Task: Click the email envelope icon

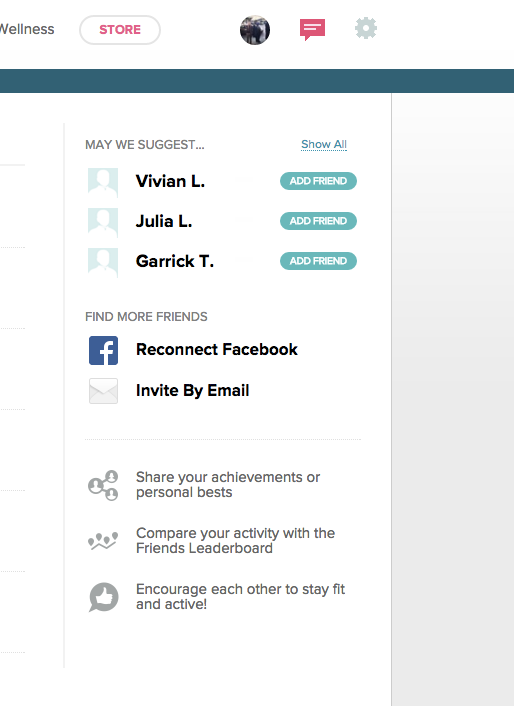Action: point(104,391)
